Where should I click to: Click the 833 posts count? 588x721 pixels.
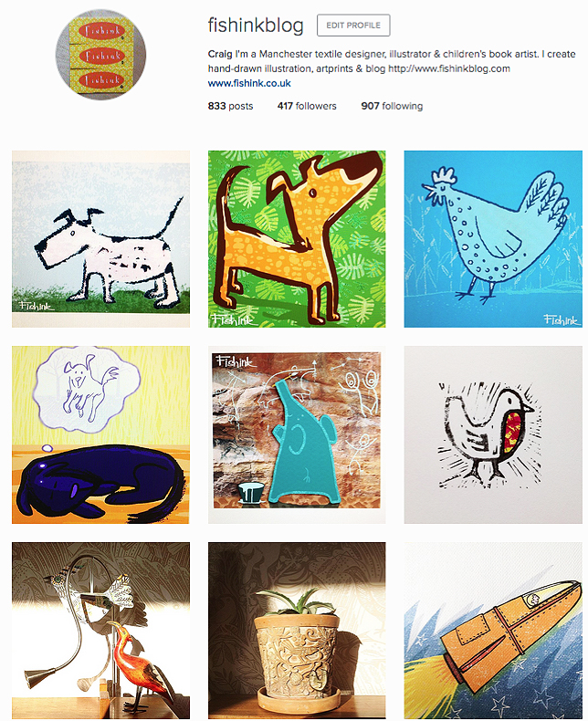coord(230,106)
